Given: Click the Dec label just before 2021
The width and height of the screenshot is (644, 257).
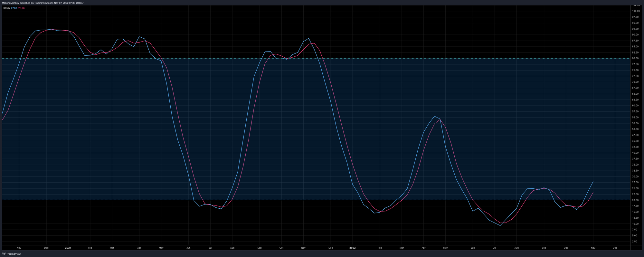Looking at the screenshot, I should pyautogui.click(x=46, y=248).
